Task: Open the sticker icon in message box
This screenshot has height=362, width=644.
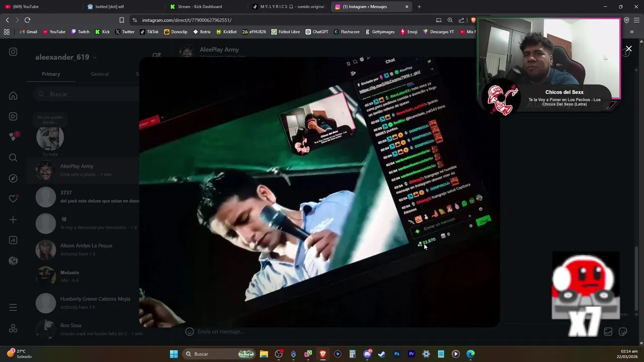Action: 623,331
